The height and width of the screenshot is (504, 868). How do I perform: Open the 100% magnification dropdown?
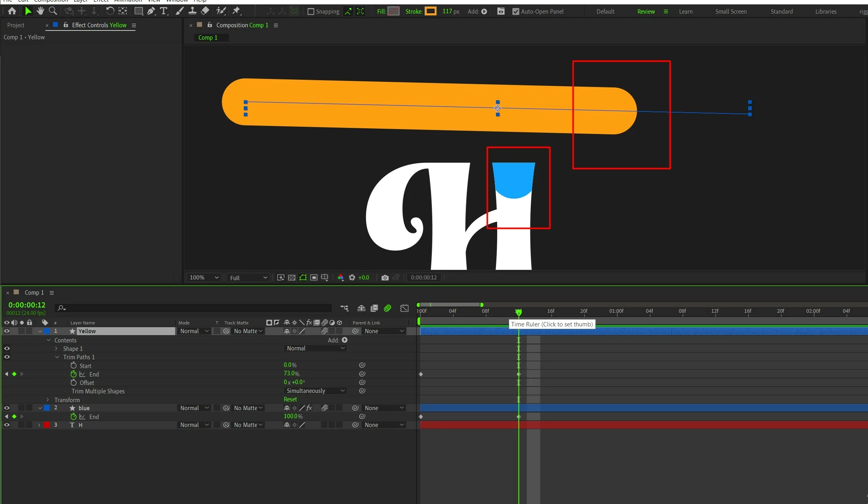point(204,277)
